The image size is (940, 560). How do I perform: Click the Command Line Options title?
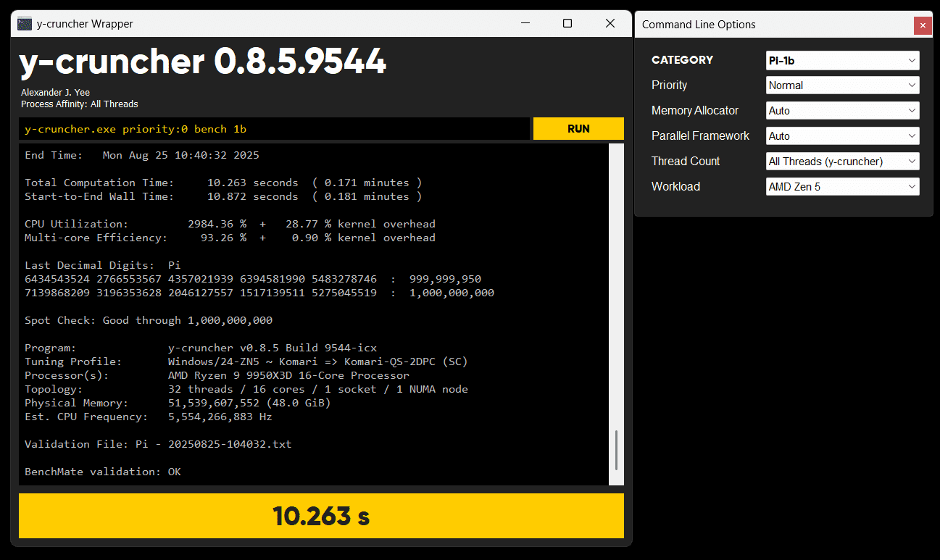[x=699, y=25]
